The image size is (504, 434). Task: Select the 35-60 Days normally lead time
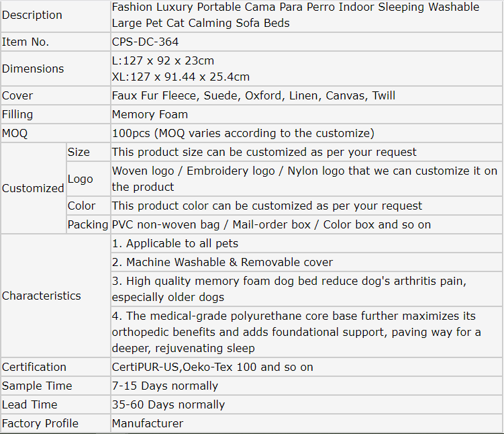(168, 404)
